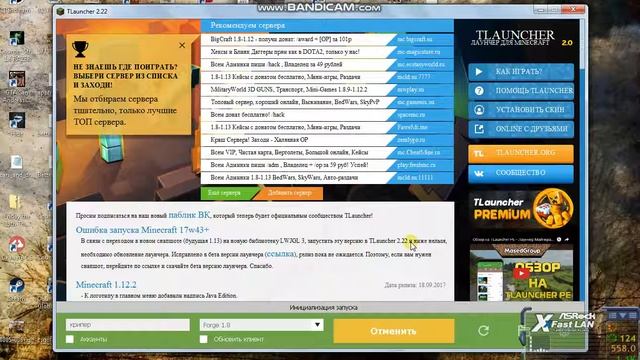Click the Minecraft 1.12.2 heading link
The width and height of the screenshot is (640, 360).
tap(106, 284)
